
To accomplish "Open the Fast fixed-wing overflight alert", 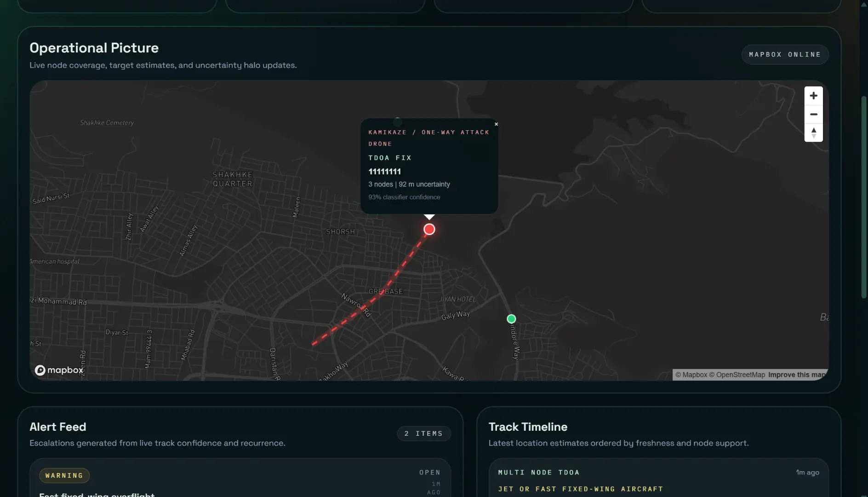I will 97,494.
